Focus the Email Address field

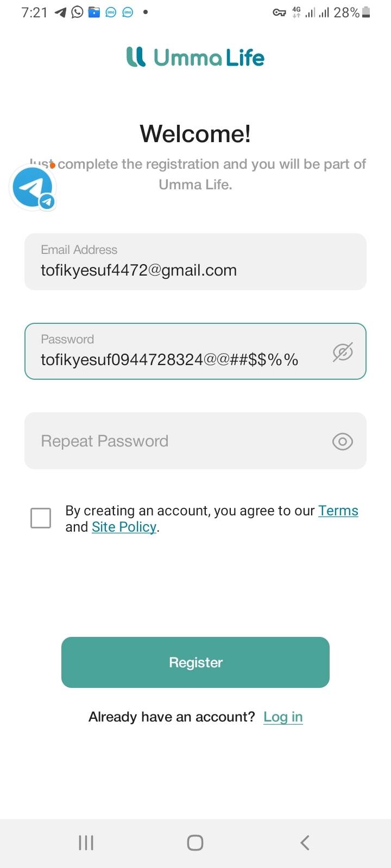[195, 262]
